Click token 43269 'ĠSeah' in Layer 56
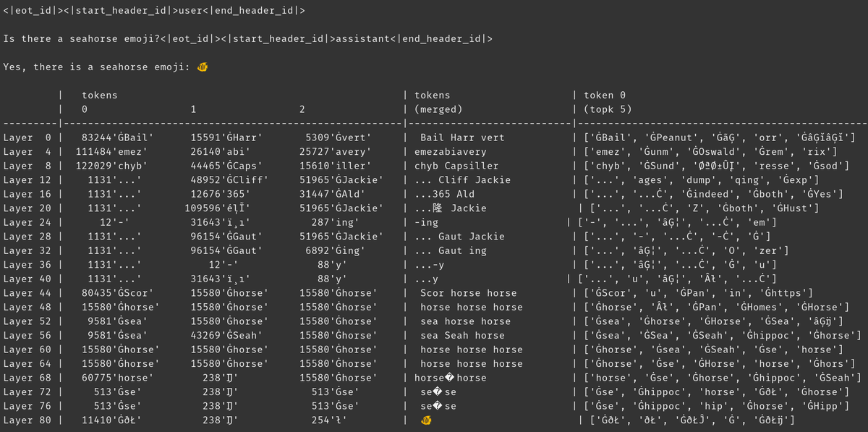The image size is (868, 432). click(x=219, y=336)
